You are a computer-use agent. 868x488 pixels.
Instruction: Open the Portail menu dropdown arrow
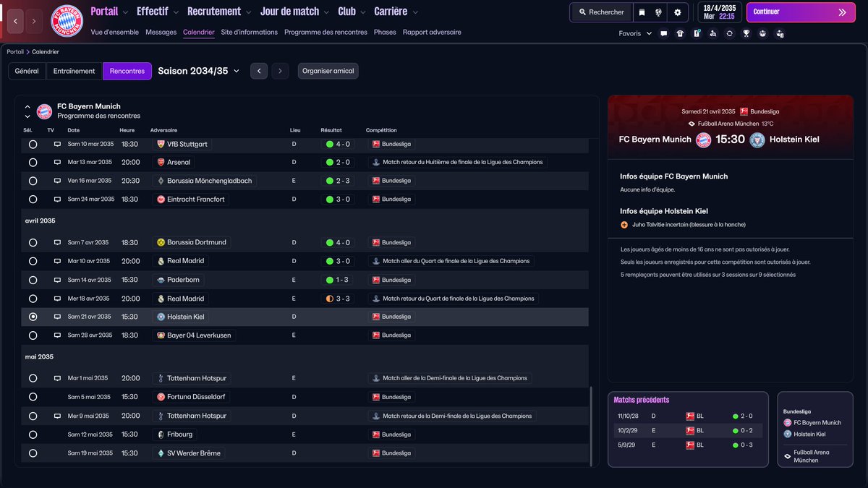coord(126,12)
